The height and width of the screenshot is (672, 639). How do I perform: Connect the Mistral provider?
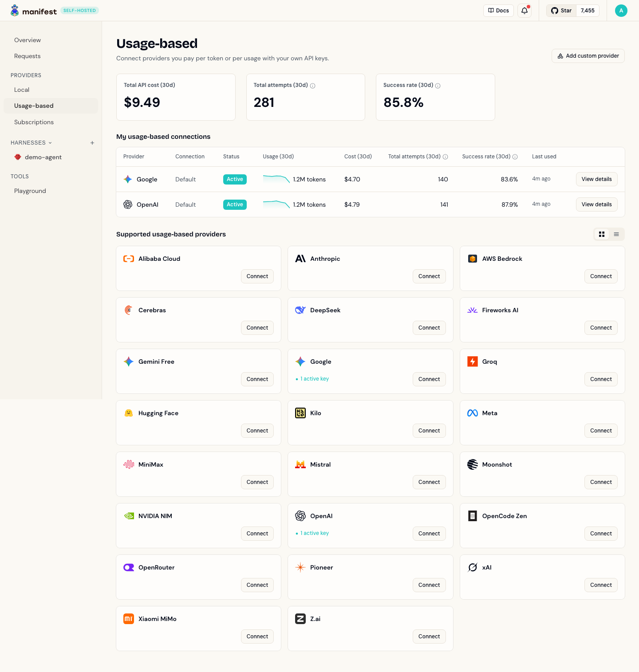click(429, 482)
